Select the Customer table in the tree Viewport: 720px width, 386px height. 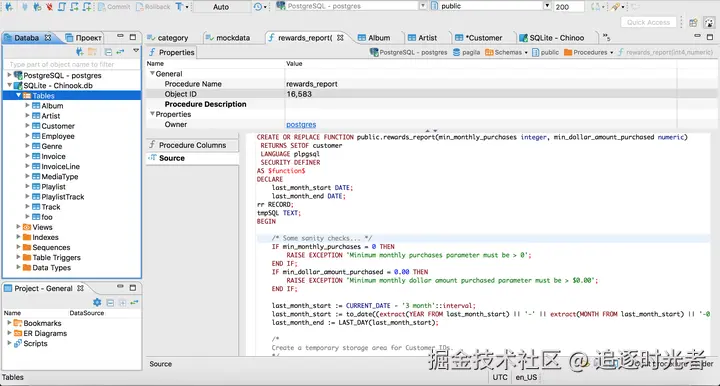tap(58, 126)
